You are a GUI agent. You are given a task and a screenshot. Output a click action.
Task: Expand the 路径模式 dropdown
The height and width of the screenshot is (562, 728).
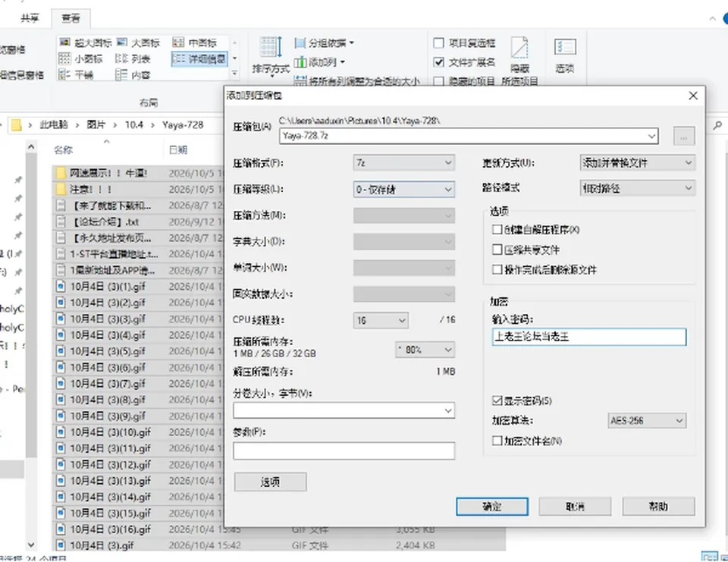click(638, 188)
